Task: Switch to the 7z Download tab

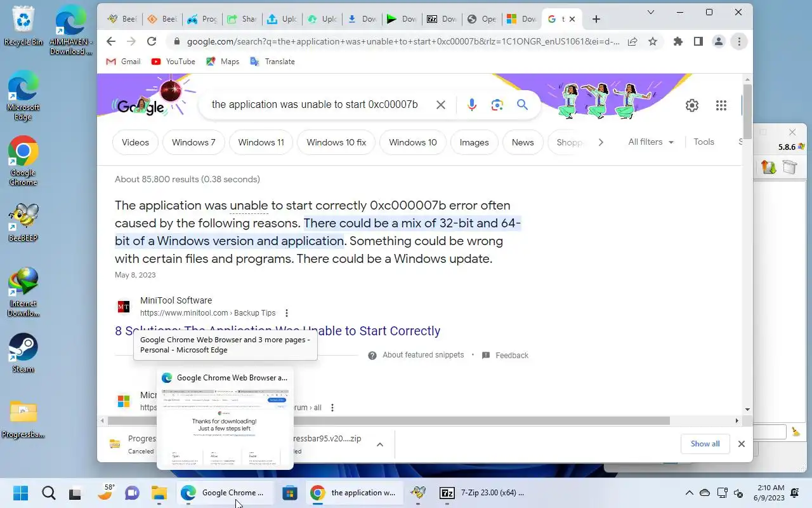Action: [442, 19]
